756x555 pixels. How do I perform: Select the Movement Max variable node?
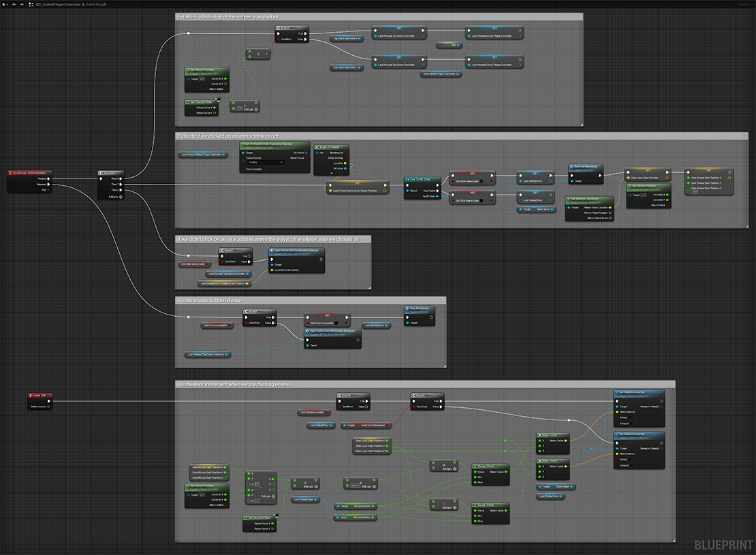(356, 518)
